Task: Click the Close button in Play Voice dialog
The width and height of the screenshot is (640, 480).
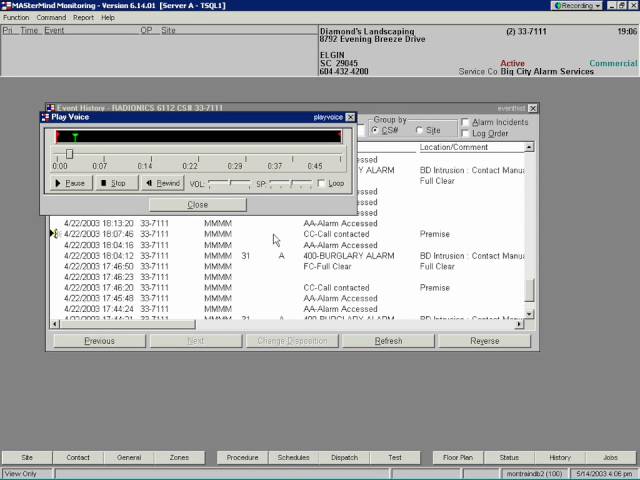Action: tap(198, 204)
